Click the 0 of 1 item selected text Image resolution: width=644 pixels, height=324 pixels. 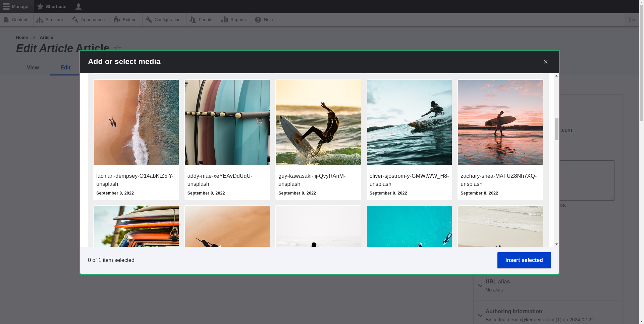click(111, 260)
